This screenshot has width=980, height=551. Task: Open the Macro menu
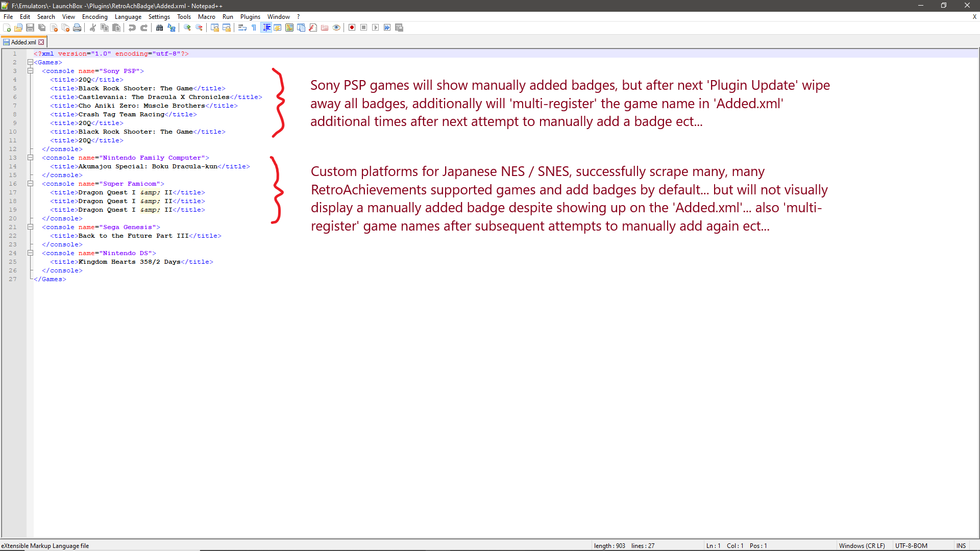pos(207,17)
